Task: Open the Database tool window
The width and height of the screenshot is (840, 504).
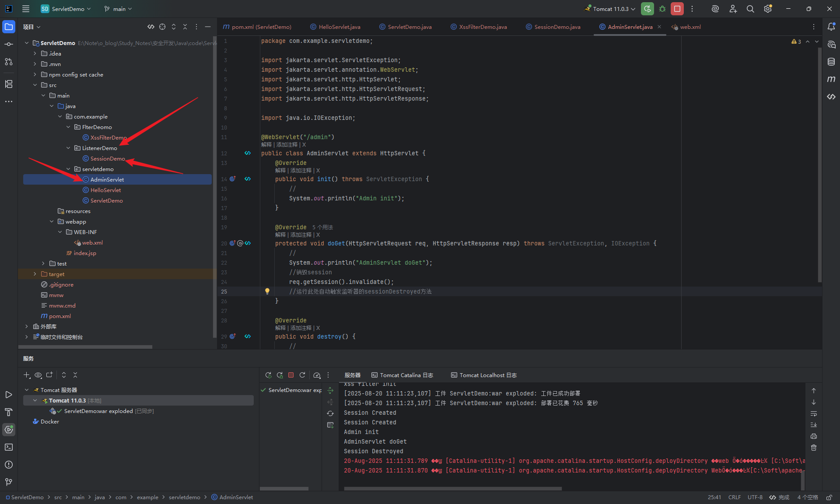Action: click(831, 62)
